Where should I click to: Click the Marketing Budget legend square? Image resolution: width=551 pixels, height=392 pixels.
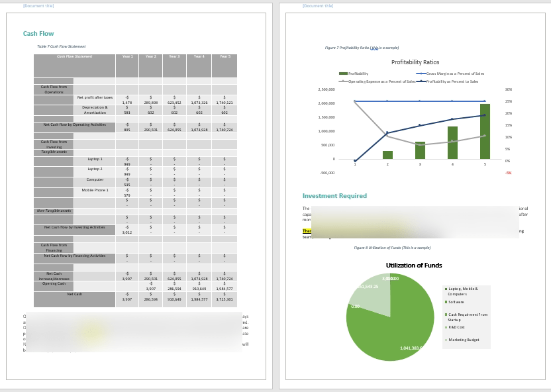(x=446, y=339)
